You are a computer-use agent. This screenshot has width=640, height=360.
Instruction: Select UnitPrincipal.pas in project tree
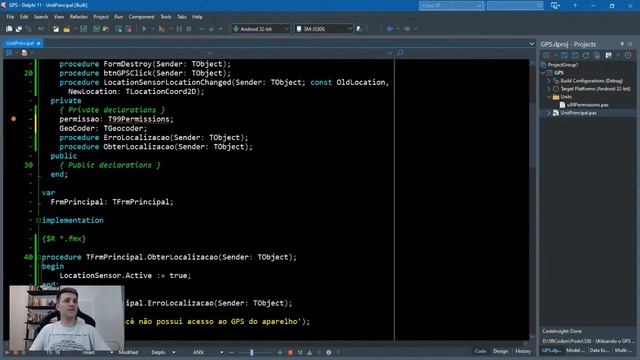pos(578,113)
